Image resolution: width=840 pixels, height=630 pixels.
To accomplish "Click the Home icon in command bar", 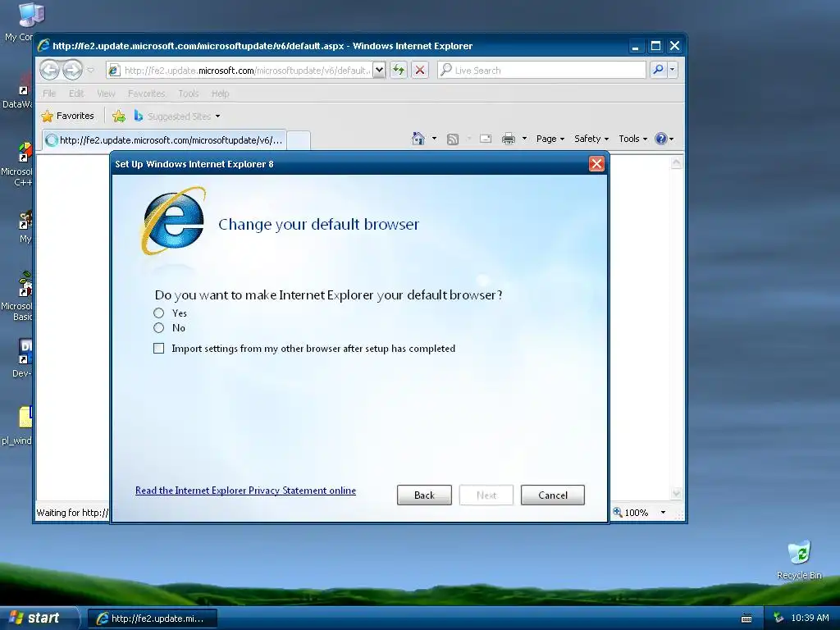I will tap(418, 139).
